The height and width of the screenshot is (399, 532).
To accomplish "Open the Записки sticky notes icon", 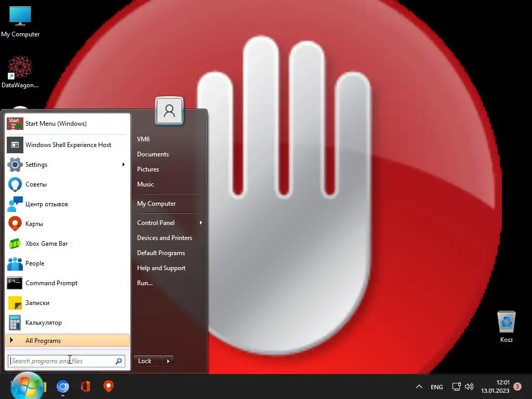I will (15, 303).
